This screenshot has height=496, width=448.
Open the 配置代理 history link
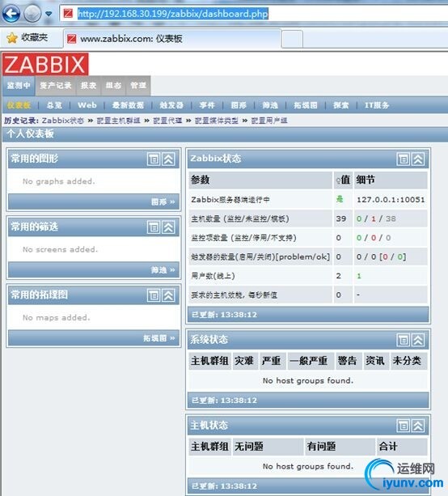pyautogui.click(x=167, y=121)
